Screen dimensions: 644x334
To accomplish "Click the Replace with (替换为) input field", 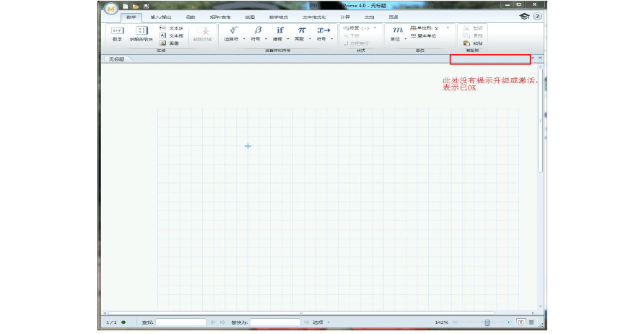I will pyautogui.click(x=275, y=322).
